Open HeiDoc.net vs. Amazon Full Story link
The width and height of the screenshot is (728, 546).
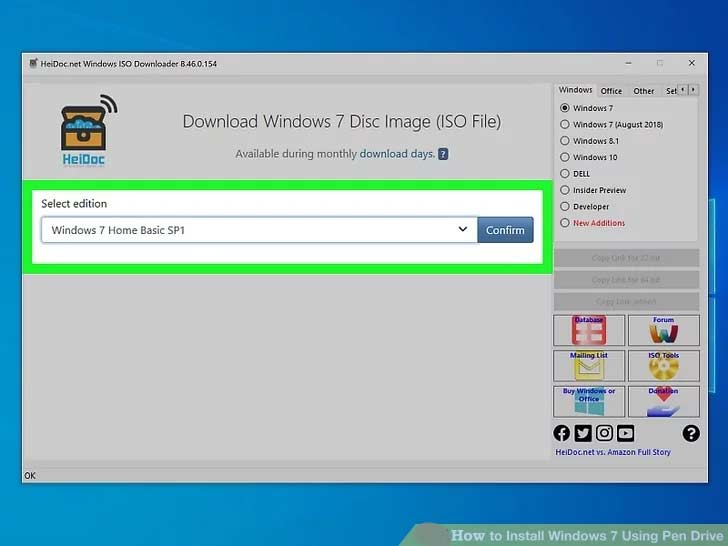(613, 452)
